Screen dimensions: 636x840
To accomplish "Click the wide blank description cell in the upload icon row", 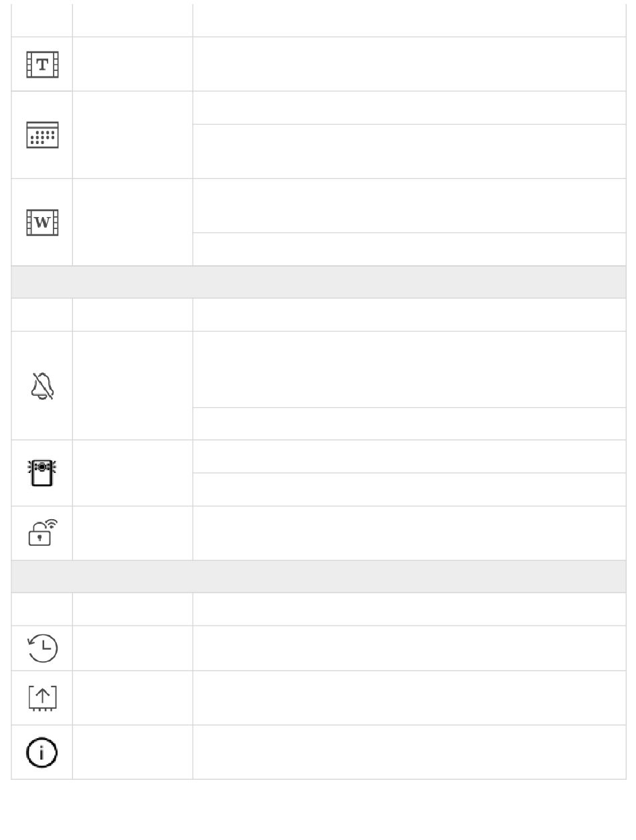I will click(x=410, y=698).
